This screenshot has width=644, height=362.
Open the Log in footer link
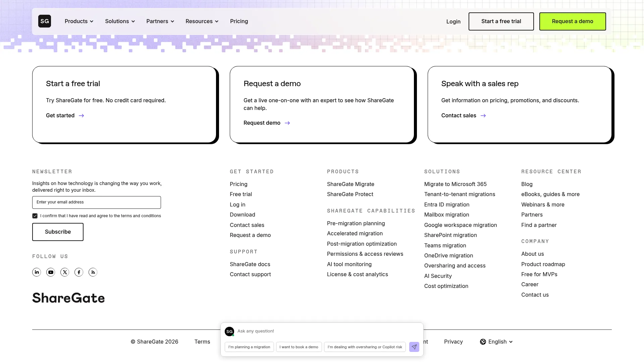[x=237, y=205]
